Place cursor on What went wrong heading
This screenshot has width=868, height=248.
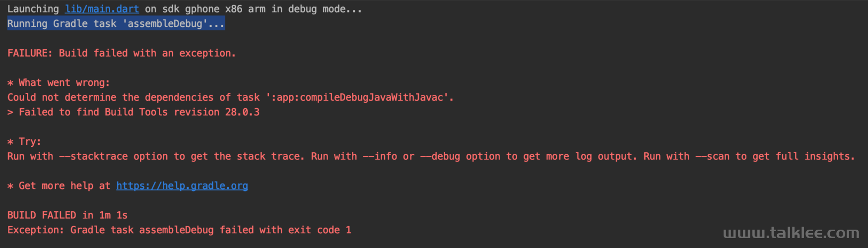pyautogui.click(x=59, y=82)
